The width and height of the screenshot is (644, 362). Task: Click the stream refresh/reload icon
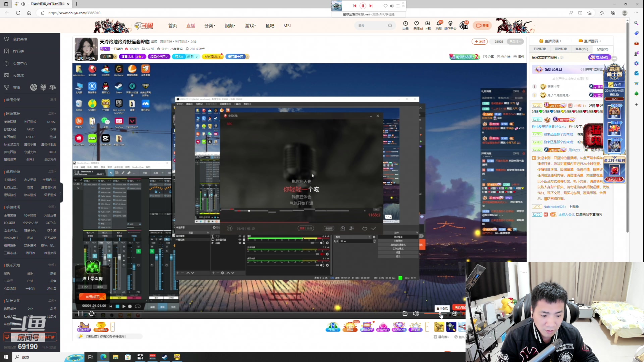(92, 313)
